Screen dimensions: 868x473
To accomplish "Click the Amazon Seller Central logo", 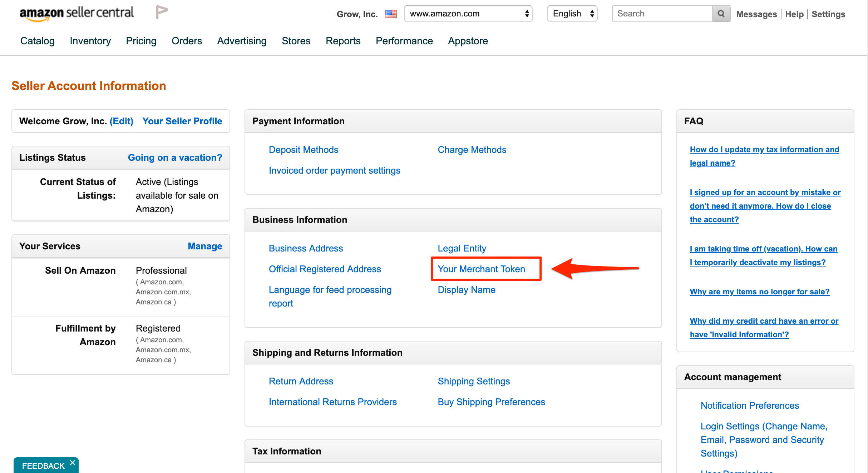I will [76, 13].
